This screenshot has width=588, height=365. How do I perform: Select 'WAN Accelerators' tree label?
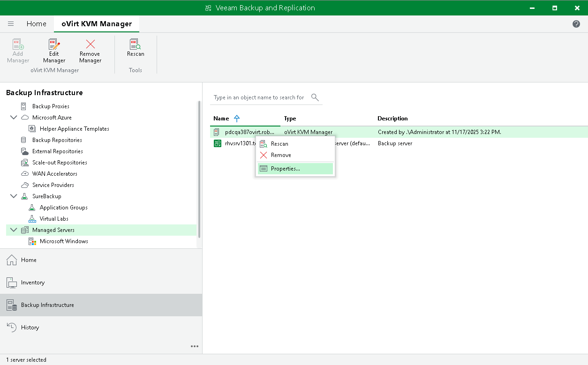pos(55,174)
